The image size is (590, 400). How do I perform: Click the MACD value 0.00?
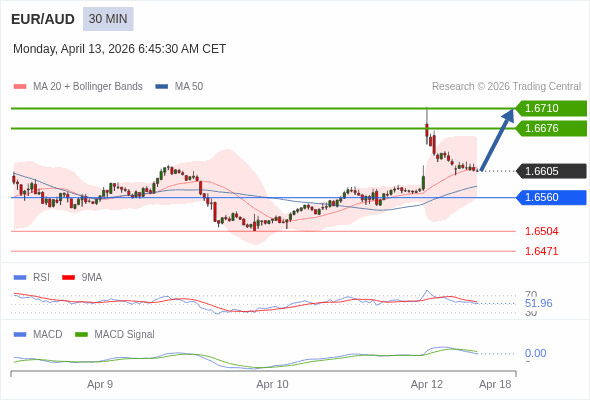tap(535, 353)
